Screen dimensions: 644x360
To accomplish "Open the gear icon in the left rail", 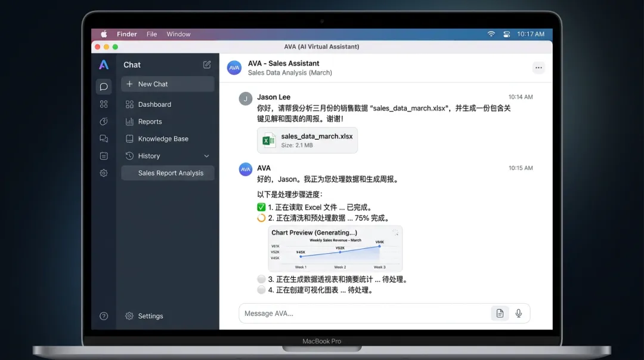I will pos(104,173).
